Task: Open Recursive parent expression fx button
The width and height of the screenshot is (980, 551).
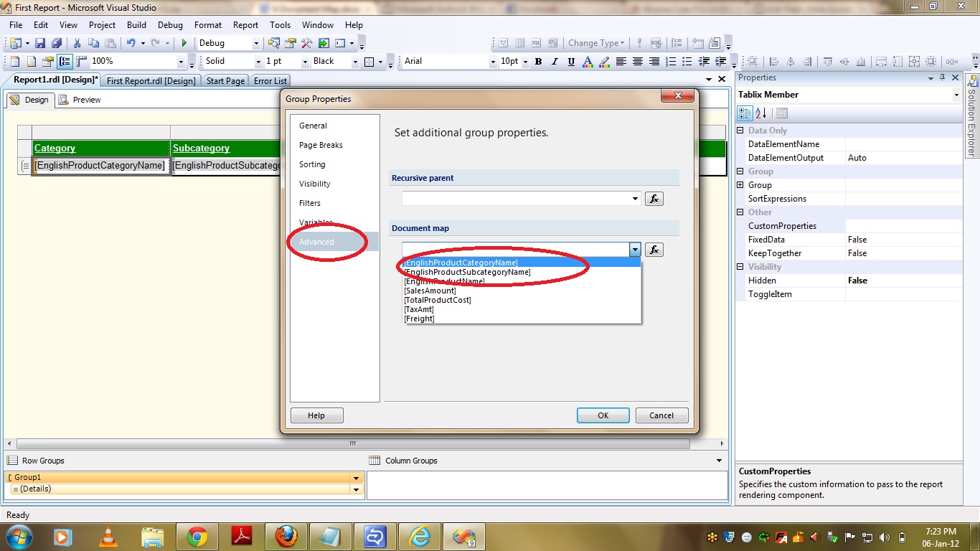Action: [654, 199]
